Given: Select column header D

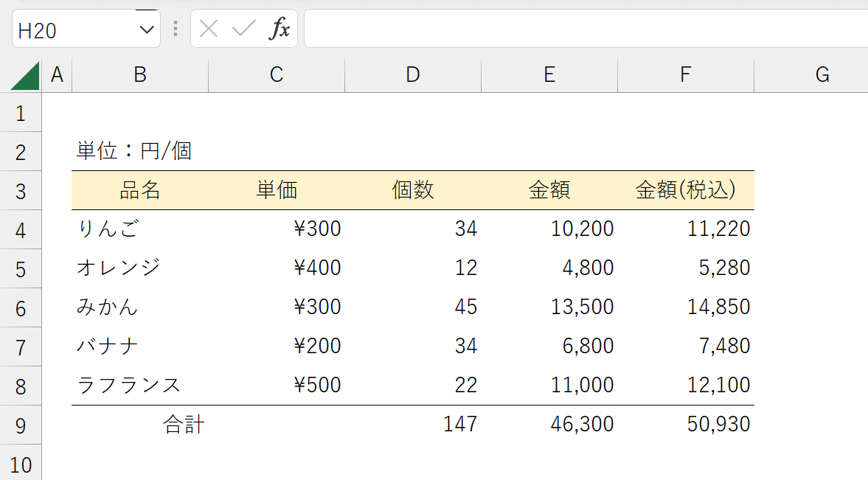Looking at the screenshot, I should (x=413, y=74).
